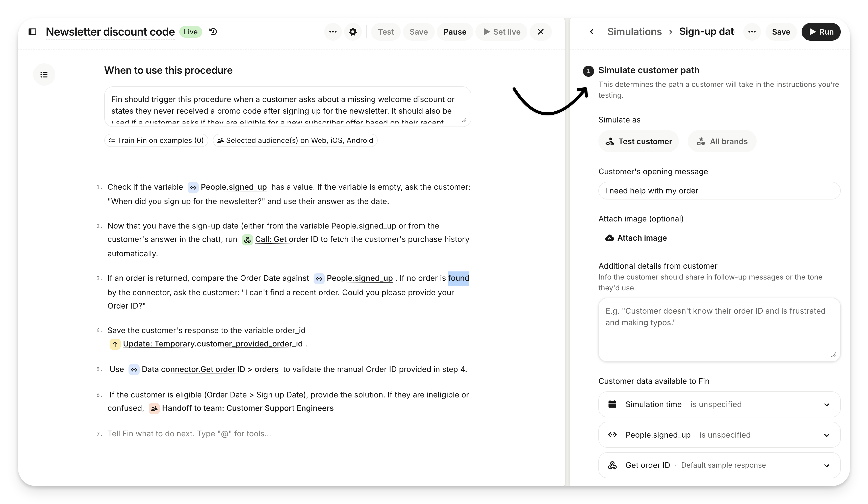Open simulation three-dot options menu

pyautogui.click(x=752, y=32)
